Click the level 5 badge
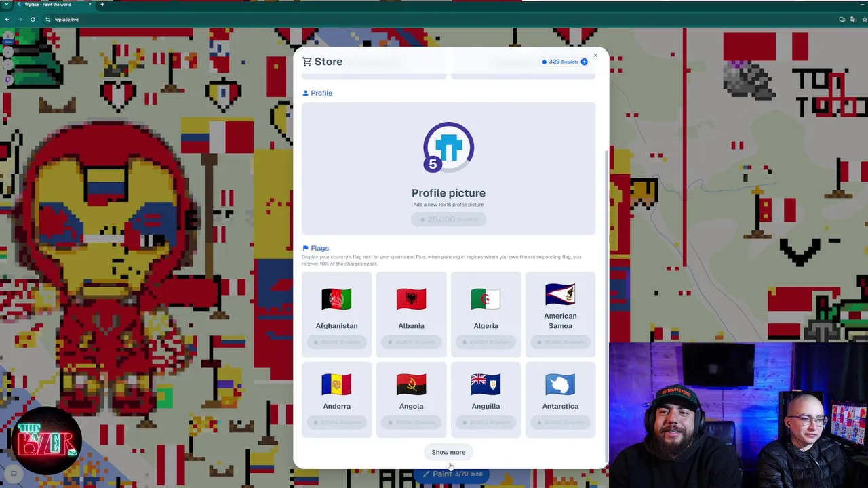The image size is (868, 488). [433, 163]
